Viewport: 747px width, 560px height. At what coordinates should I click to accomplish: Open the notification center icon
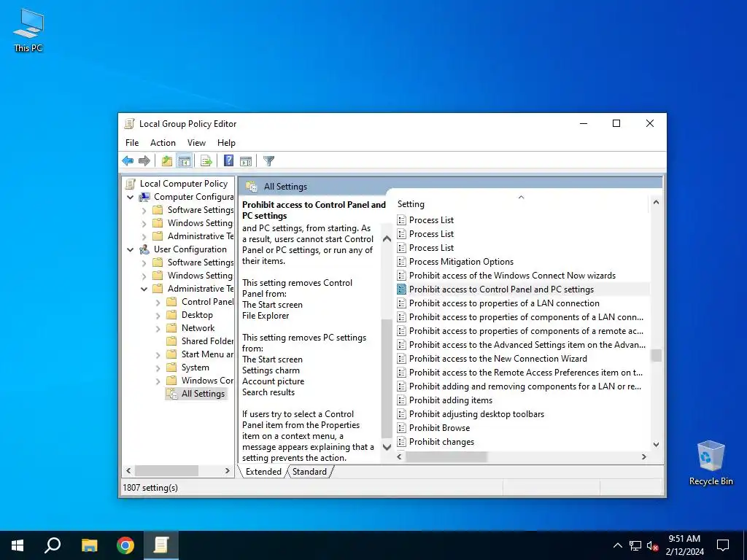(723, 545)
